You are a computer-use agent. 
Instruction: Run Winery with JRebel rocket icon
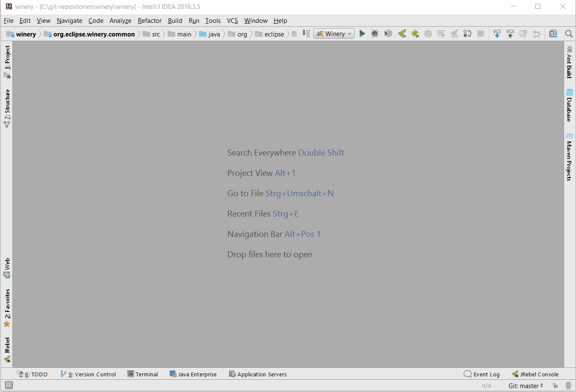[x=402, y=33]
